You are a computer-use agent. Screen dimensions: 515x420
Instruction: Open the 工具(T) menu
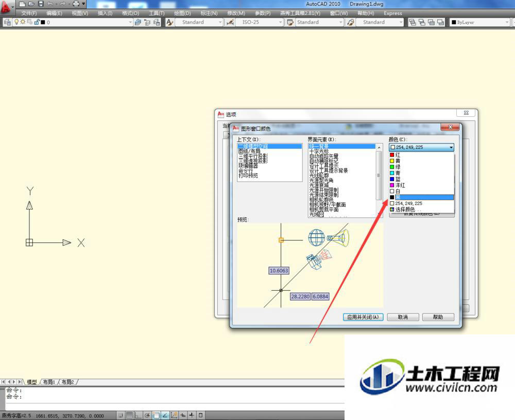coord(157,13)
